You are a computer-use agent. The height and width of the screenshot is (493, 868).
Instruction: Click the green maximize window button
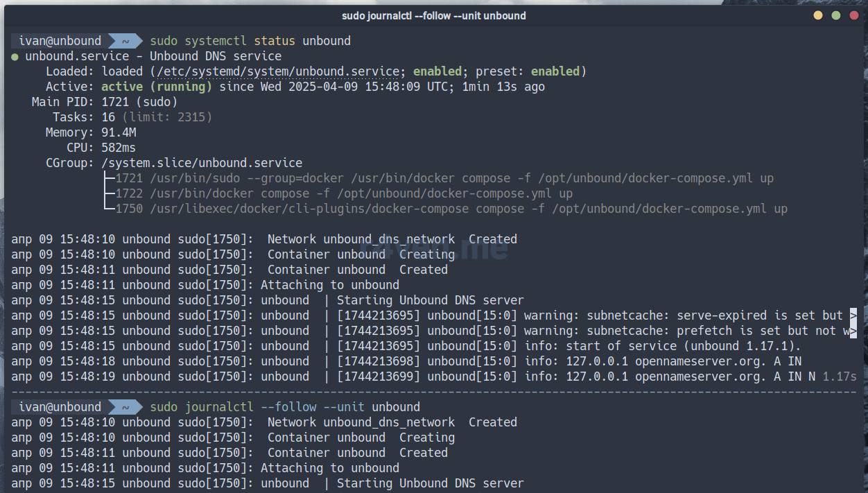pyautogui.click(x=836, y=15)
